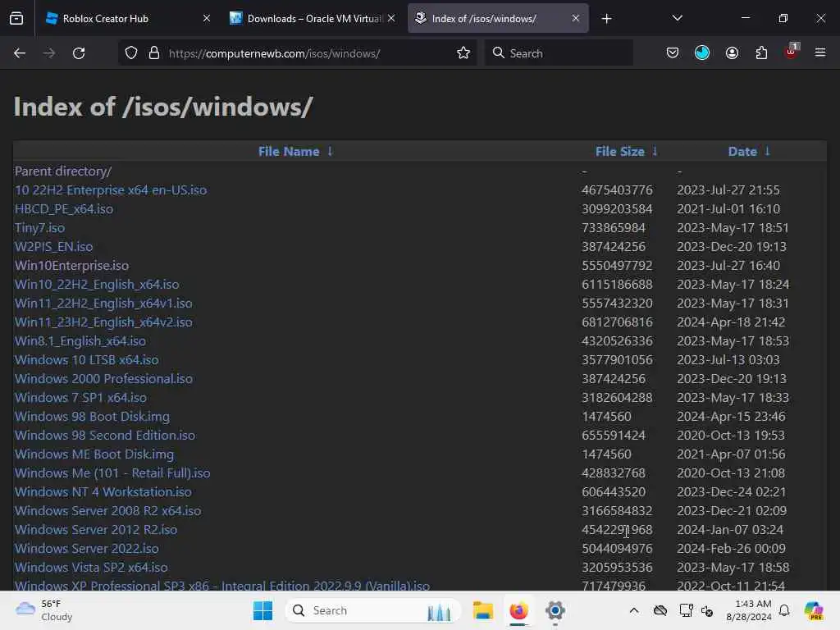Sort by File Size column
The image size is (840, 630).
point(620,152)
